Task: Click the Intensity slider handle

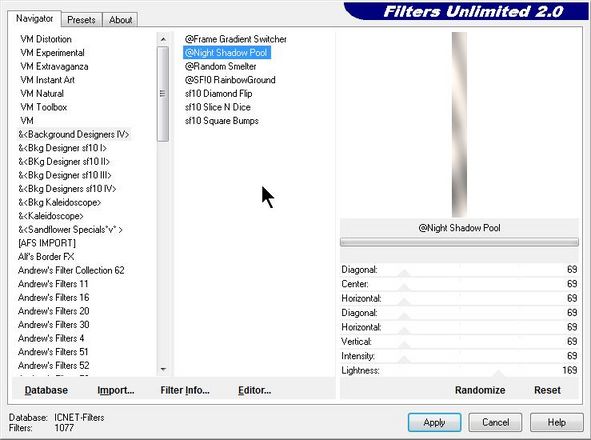Action: [x=404, y=359]
